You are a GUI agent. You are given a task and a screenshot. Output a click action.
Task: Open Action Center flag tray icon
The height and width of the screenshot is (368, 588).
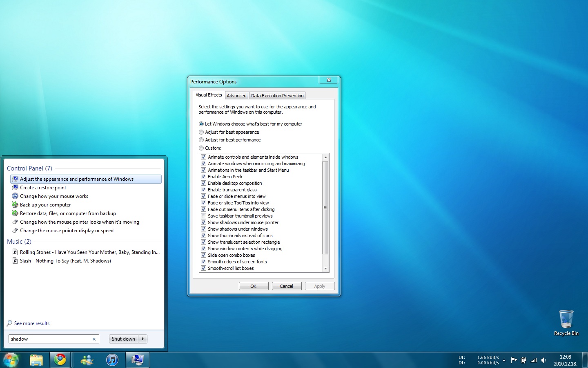click(x=514, y=360)
